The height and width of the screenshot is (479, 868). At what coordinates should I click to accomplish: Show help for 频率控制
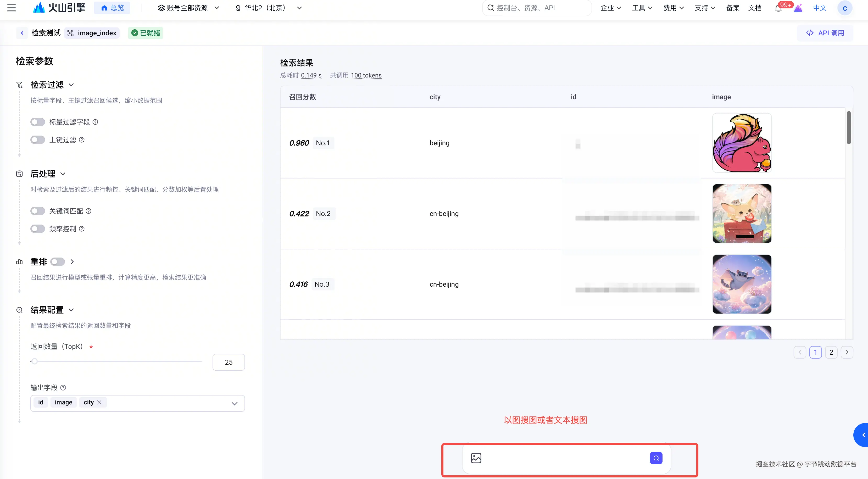tap(82, 229)
